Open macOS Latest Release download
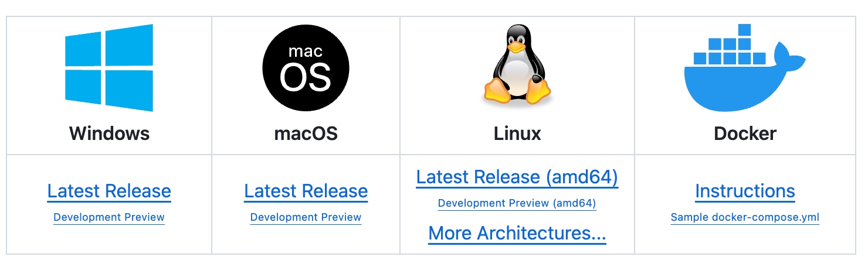The image size is (868, 260). point(306,191)
